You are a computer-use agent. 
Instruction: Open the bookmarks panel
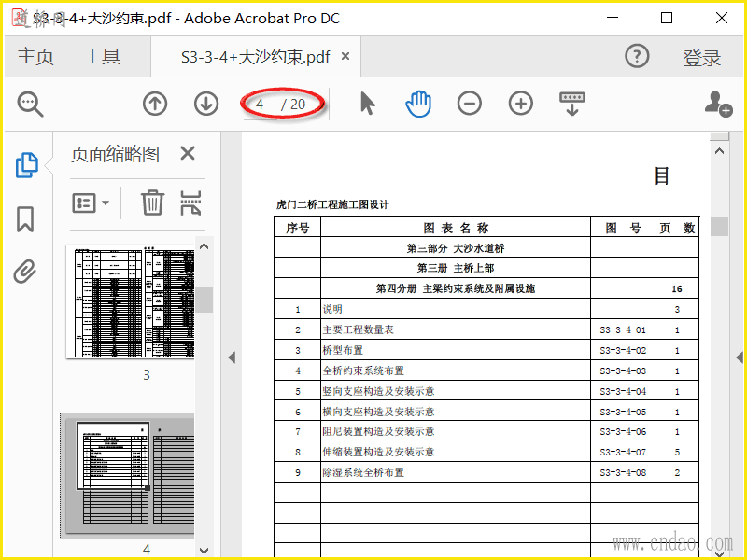click(x=25, y=219)
